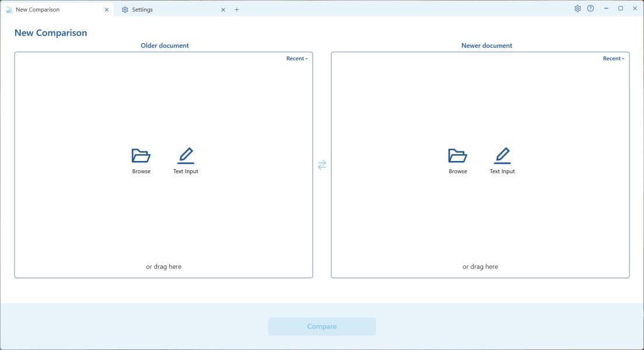The height and width of the screenshot is (350, 644).
Task: Open the help question mark icon
Action: [x=590, y=8]
